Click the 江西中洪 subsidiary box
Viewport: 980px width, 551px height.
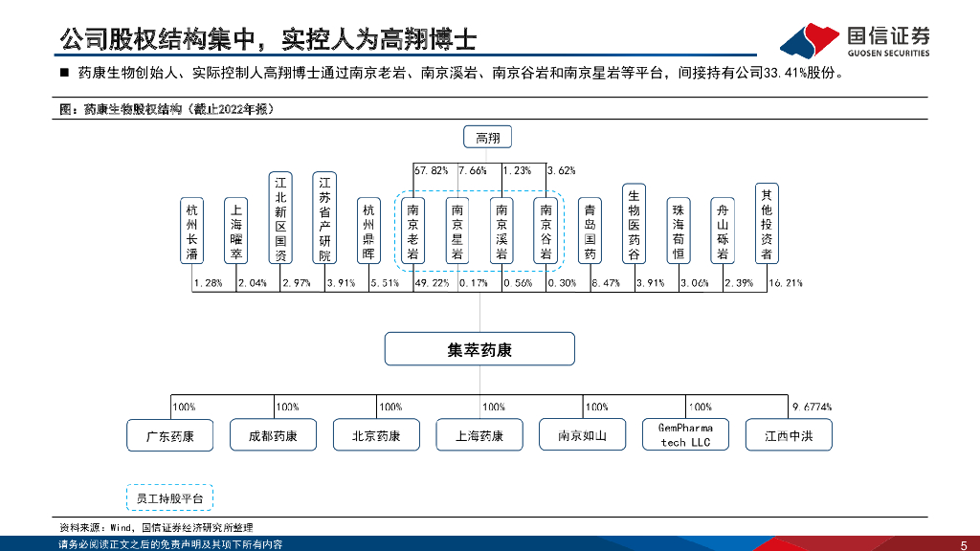[x=789, y=435]
